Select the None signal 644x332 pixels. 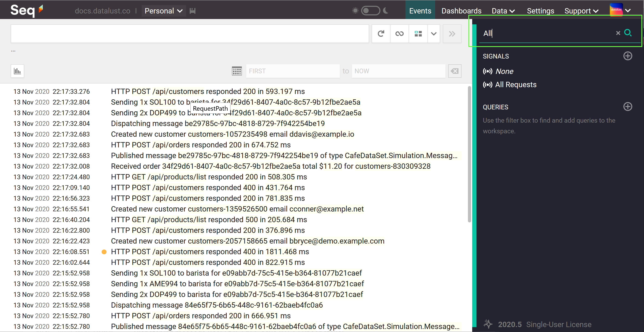pyautogui.click(x=504, y=71)
